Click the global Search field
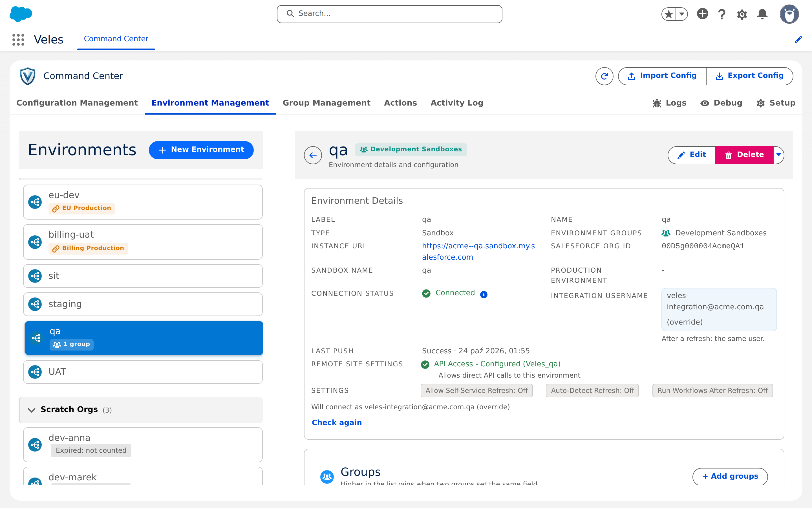The width and height of the screenshot is (812, 508). click(389, 14)
